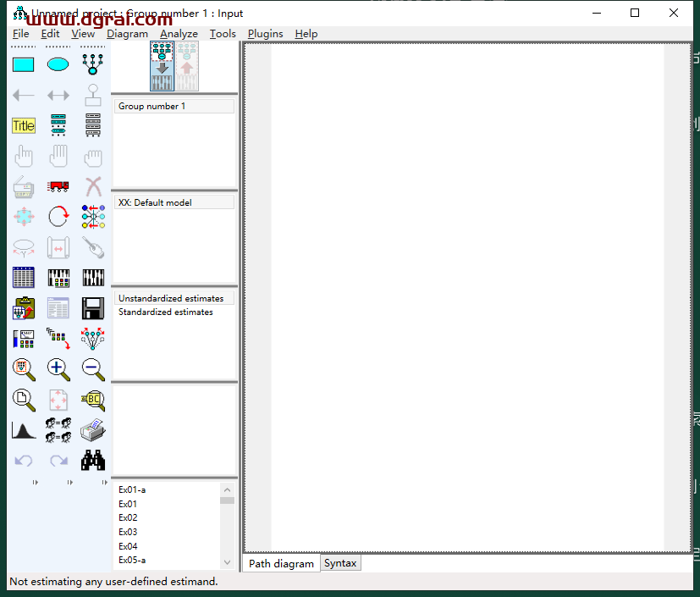Viewport: 700px width, 597px height.
Task: Select the touch up variable tool
Action: (x=93, y=247)
